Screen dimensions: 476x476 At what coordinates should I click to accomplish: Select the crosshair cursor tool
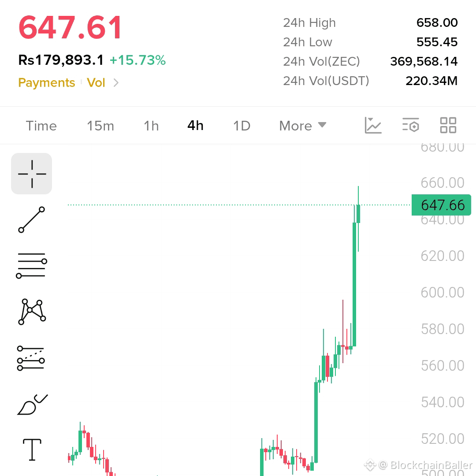tap(32, 174)
